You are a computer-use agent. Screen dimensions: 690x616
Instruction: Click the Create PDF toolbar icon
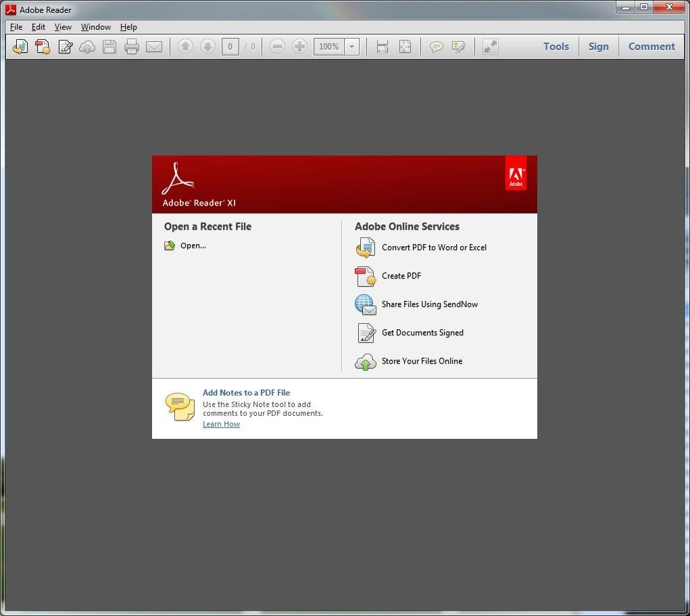coord(43,47)
